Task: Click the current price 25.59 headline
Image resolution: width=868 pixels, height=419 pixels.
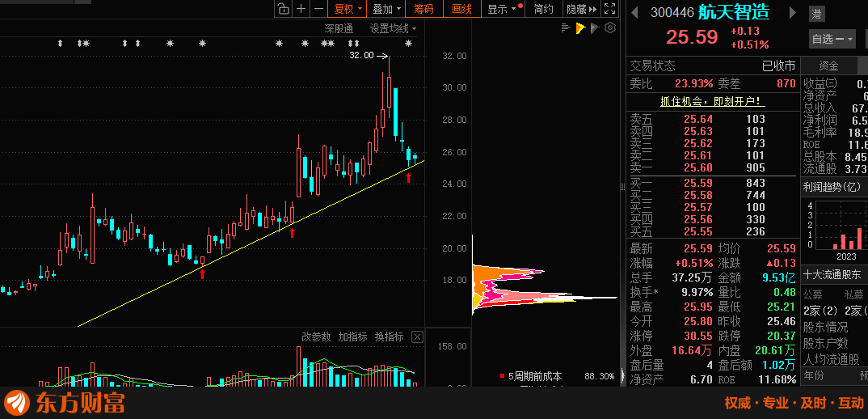Action: (x=692, y=37)
